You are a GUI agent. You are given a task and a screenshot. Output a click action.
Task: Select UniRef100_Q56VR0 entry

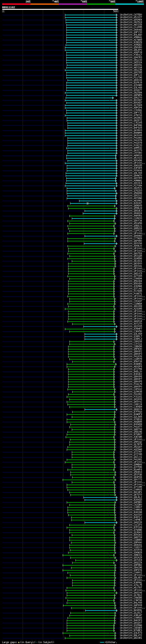pos(131,47)
